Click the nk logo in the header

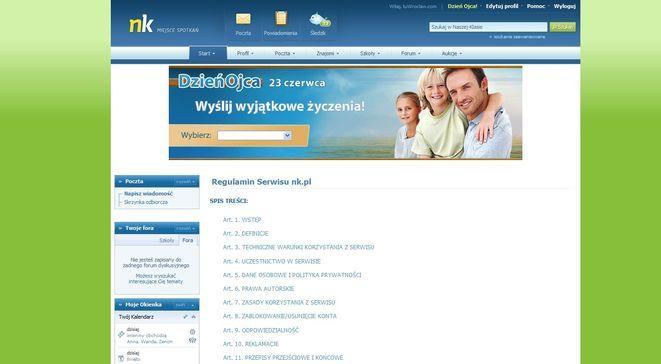pos(141,25)
